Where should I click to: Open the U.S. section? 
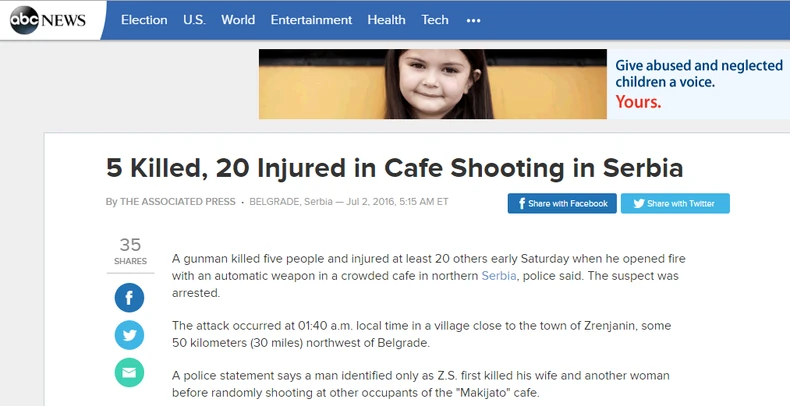coord(194,20)
